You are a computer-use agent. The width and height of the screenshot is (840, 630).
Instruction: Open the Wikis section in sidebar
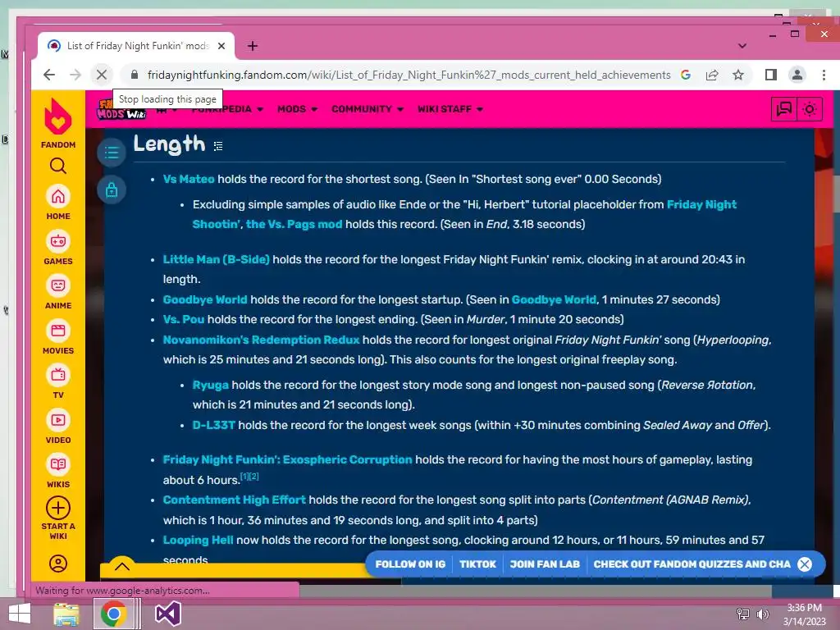point(58,471)
